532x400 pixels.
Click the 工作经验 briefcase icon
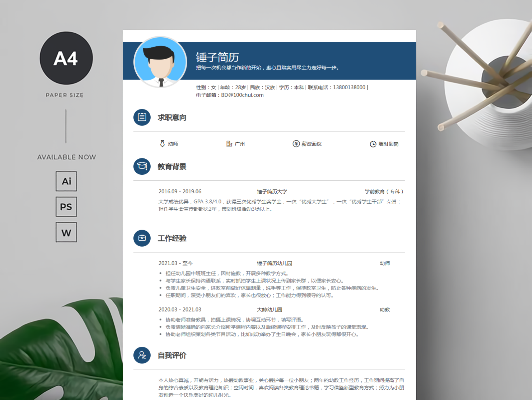tap(142, 238)
